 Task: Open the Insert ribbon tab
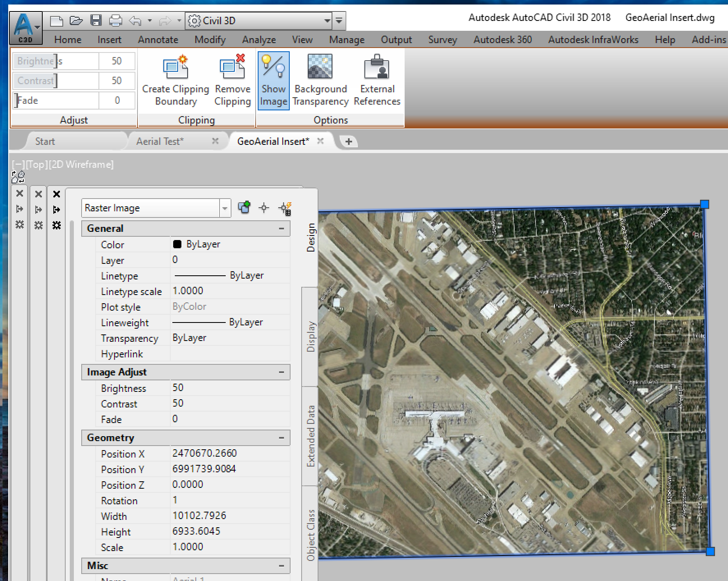point(109,40)
